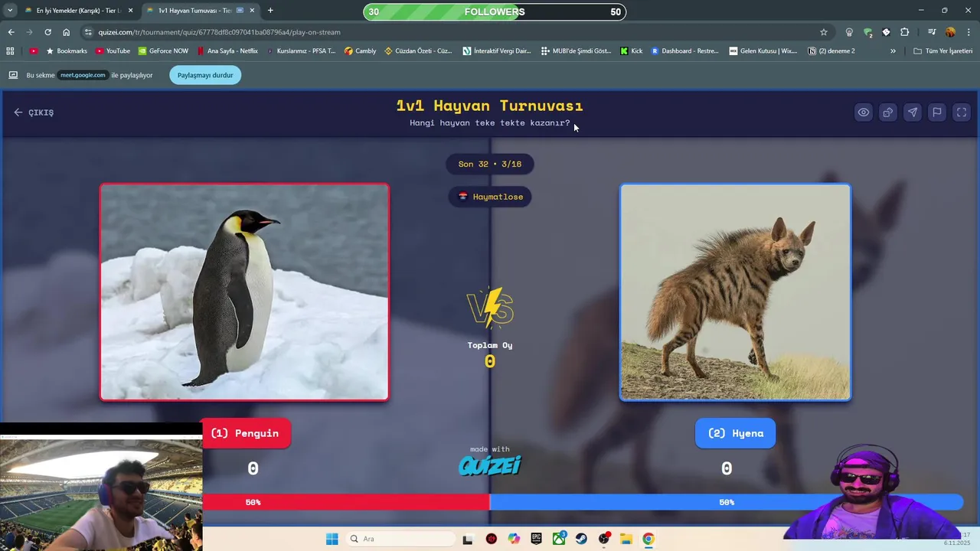Expand hidden bookmarks chevron

pos(893,51)
